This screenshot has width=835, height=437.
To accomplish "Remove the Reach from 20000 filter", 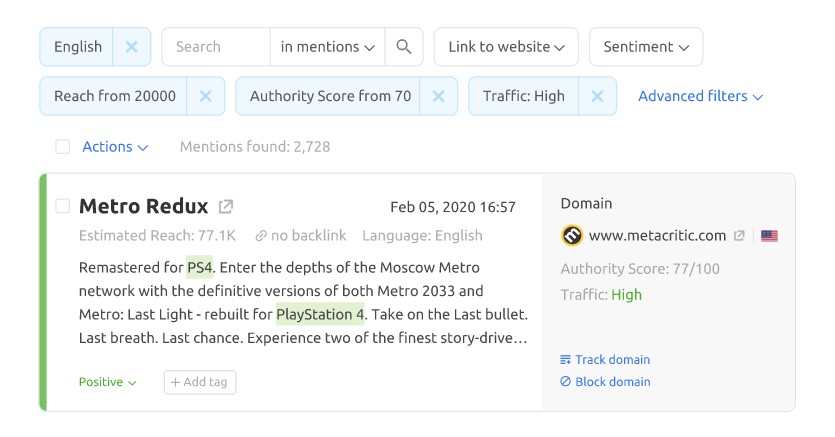I will click(x=206, y=96).
